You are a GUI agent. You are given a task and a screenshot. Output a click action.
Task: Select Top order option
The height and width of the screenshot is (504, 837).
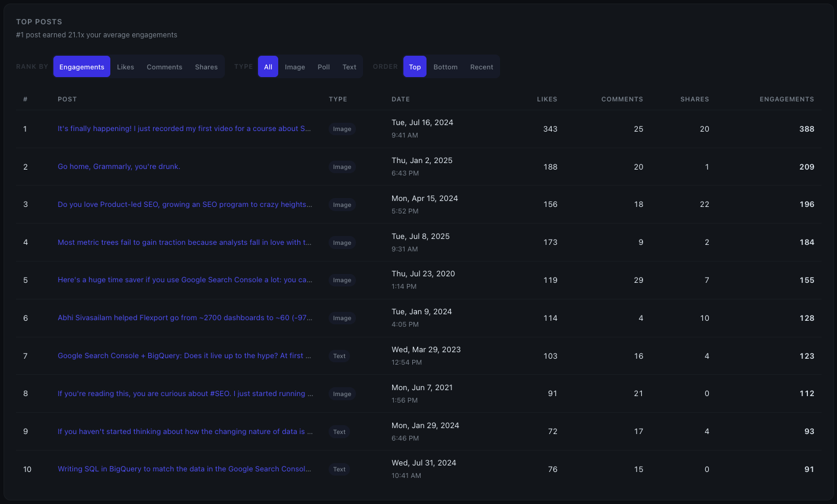tap(415, 67)
